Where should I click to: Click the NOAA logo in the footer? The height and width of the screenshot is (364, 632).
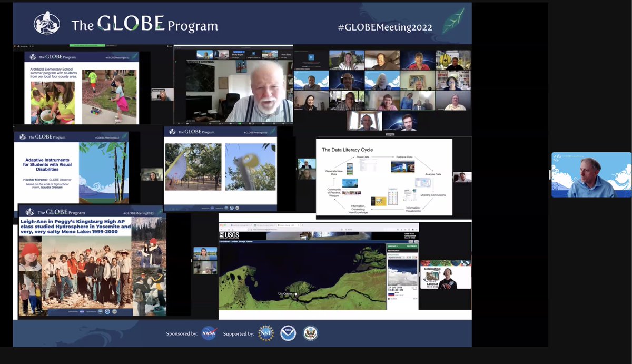click(288, 333)
